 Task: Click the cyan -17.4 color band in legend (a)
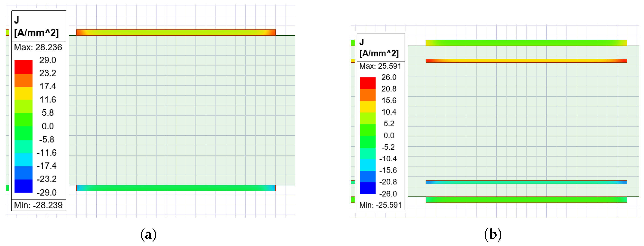click(x=23, y=159)
